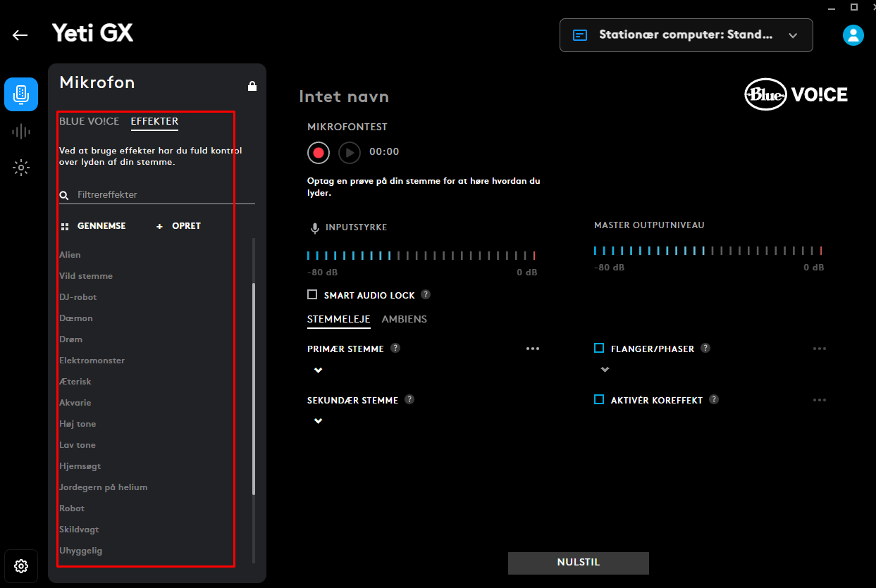Select the Vild stemme effect

86,275
